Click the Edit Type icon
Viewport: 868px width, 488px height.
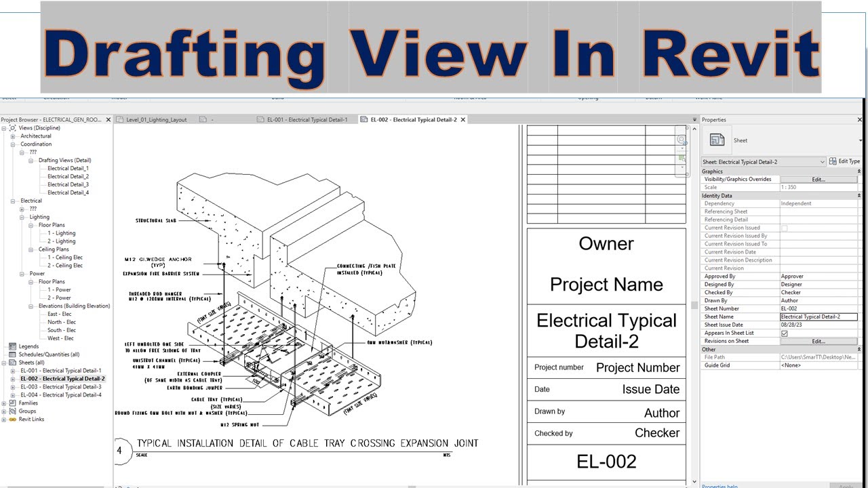[x=833, y=161]
